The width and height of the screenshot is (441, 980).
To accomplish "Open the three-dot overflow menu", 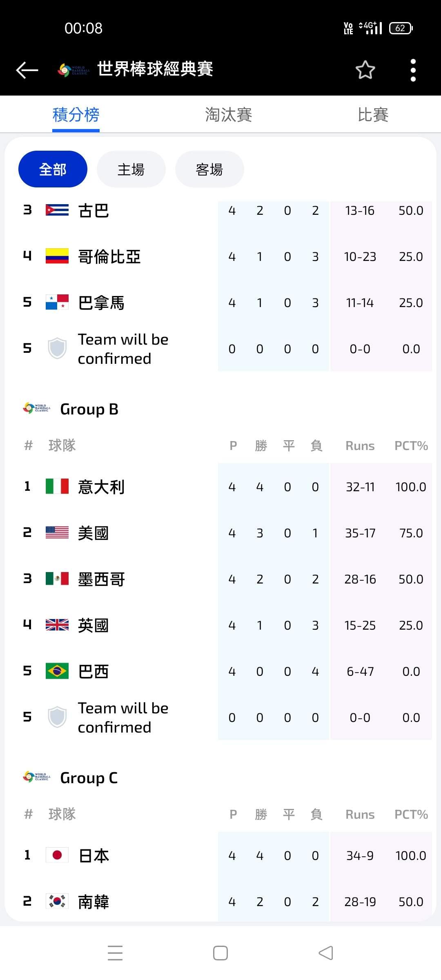I will tap(413, 70).
